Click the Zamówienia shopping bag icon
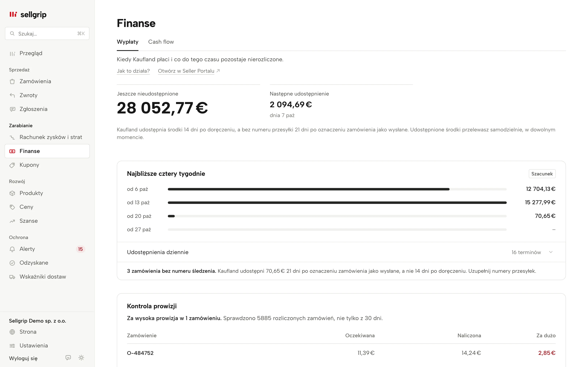 pos(12,82)
